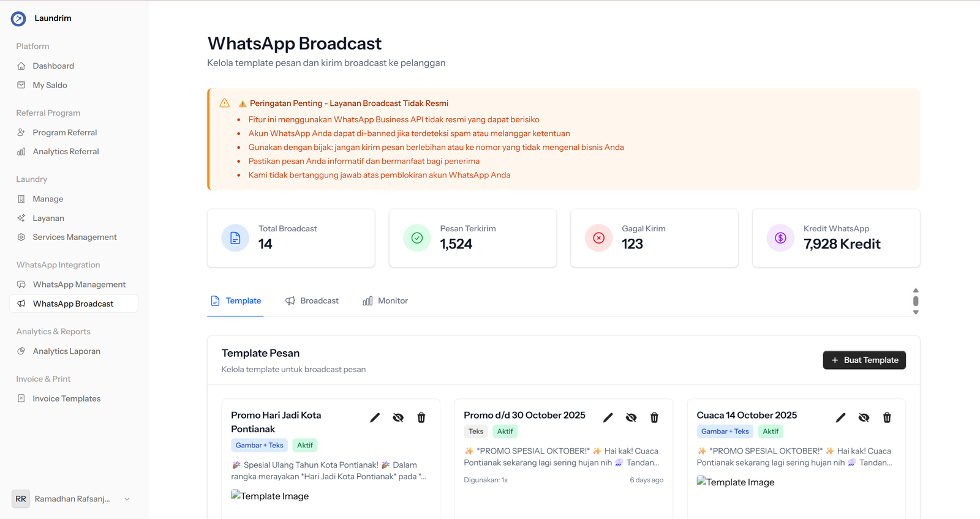The height and width of the screenshot is (519, 980).
Task: Click the scroll up arrow beside tabs
Action: (916, 290)
